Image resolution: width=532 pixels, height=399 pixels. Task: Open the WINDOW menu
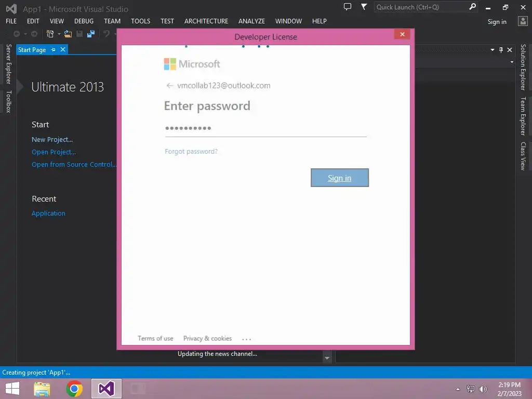289,21
